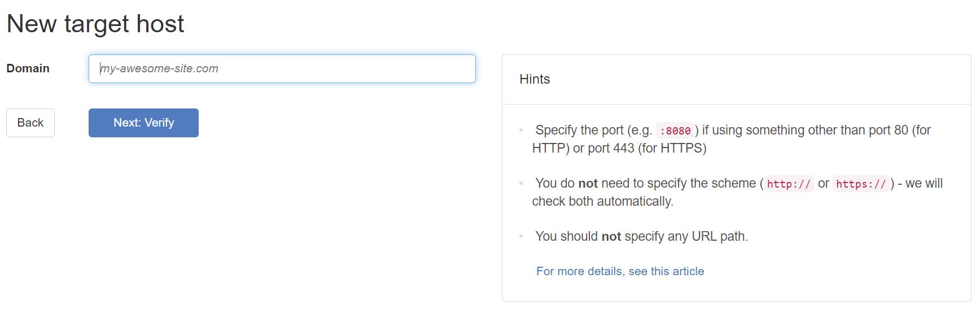Click the http:// code snippet
The image size is (980, 330).
point(789,184)
